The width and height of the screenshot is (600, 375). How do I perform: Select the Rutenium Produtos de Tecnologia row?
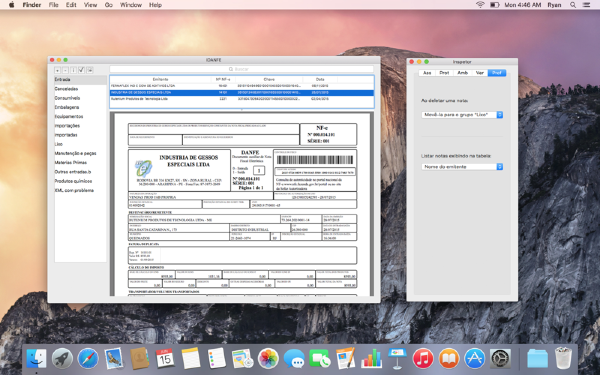coord(241,99)
